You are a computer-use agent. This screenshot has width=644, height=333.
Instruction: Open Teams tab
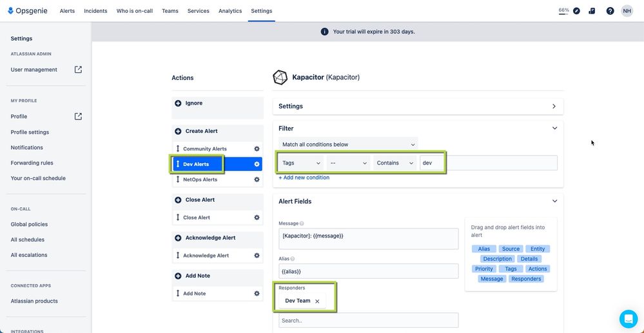pyautogui.click(x=170, y=11)
